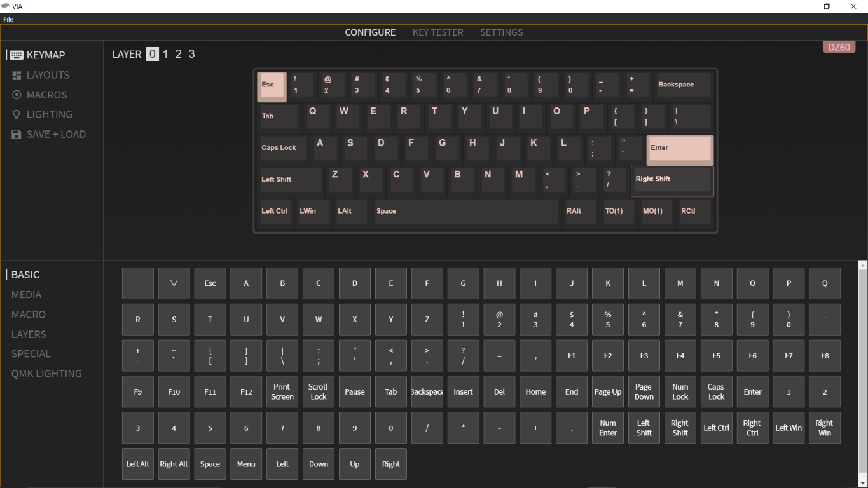This screenshot has width=868, height=488.
Task: Pick the Esc keycode in palette
Action: (210, 283)
